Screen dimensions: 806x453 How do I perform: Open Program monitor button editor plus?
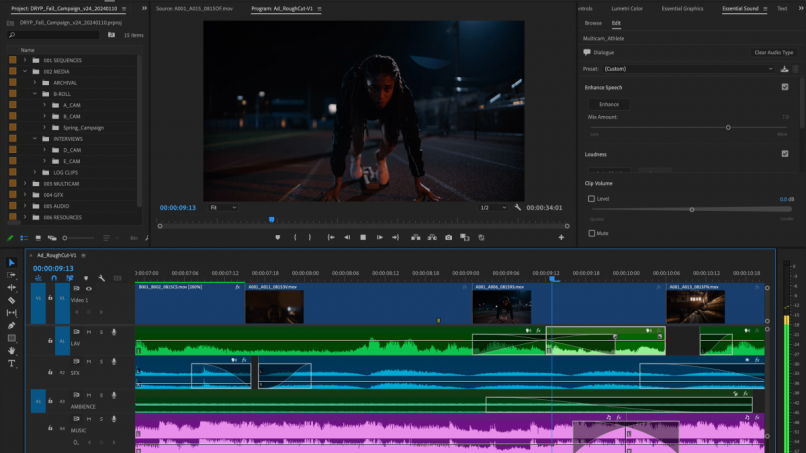[x=561, y=238]
